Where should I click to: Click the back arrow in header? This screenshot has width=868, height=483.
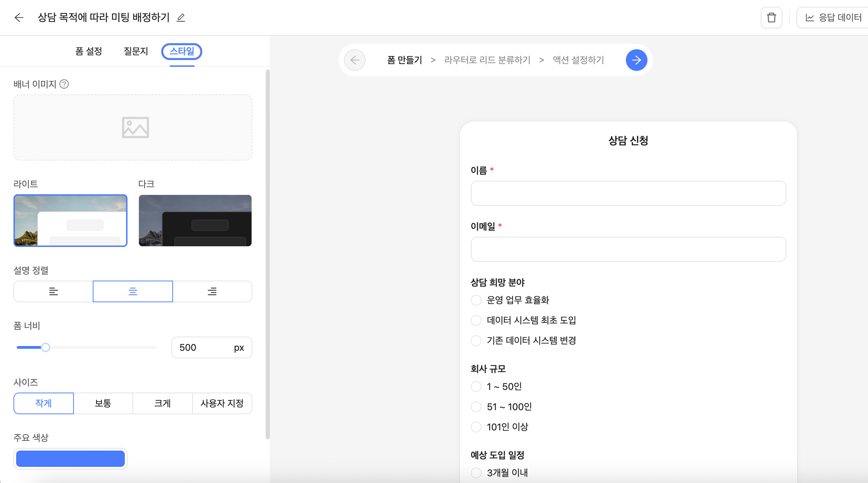click(19, 18)
